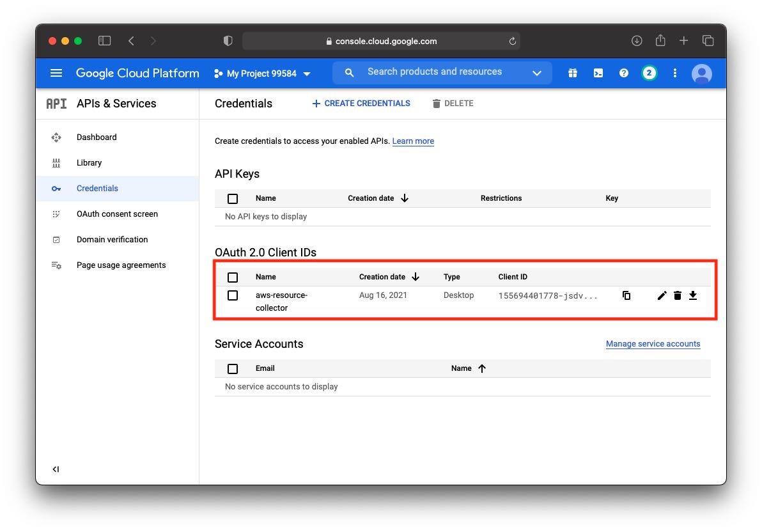Open the help question mark icon

tap(623, 74)
